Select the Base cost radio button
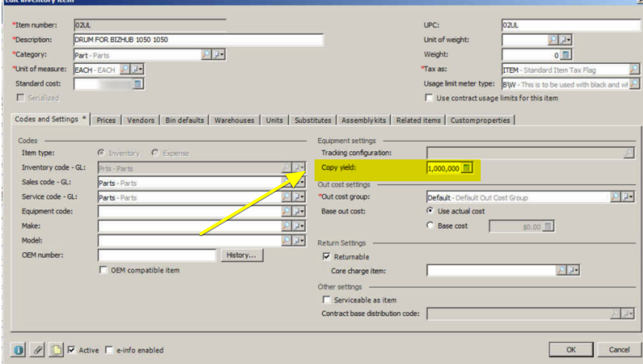Viewport: 643px width, 364px height. (430, 225)
